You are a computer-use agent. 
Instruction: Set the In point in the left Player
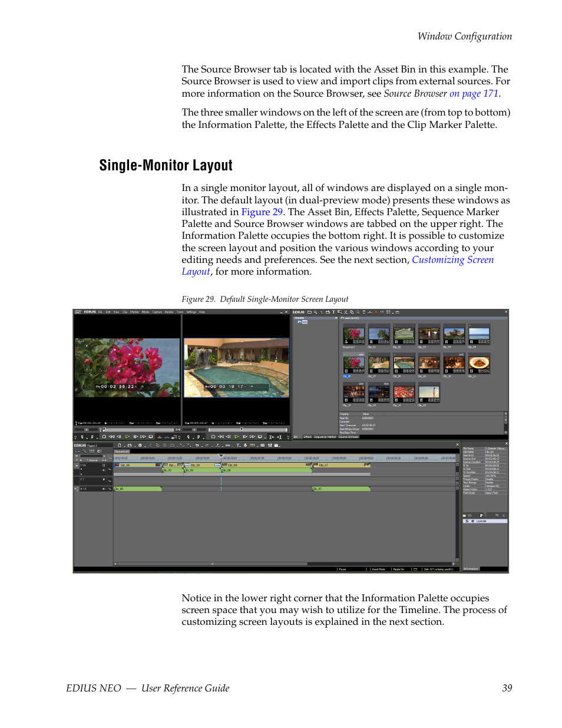pyautogui.click(x=82, y=437)
